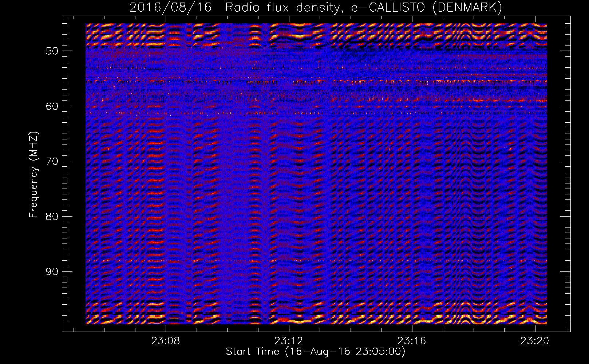
Task: Select the 50 MHz frequency tick label
Action: click(x=52, y=51)
